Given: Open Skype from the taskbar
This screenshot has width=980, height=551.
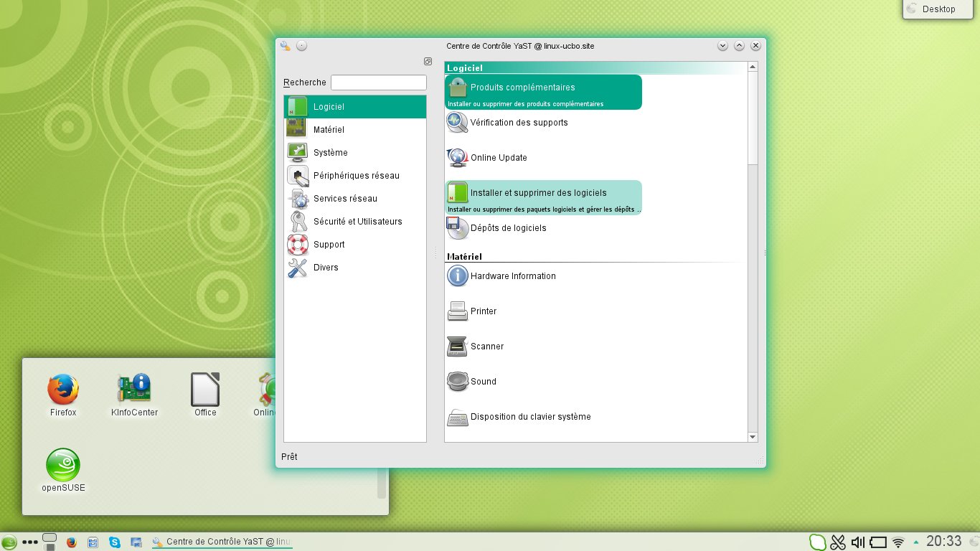Looking at the screenshot, I should click(115, 542).
